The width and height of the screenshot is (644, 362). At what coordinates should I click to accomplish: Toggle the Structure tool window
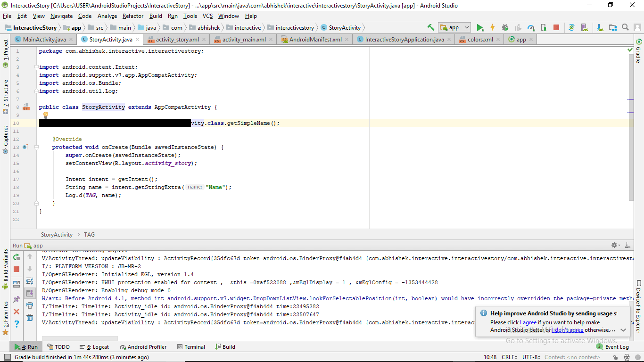(x=6, y=97)
